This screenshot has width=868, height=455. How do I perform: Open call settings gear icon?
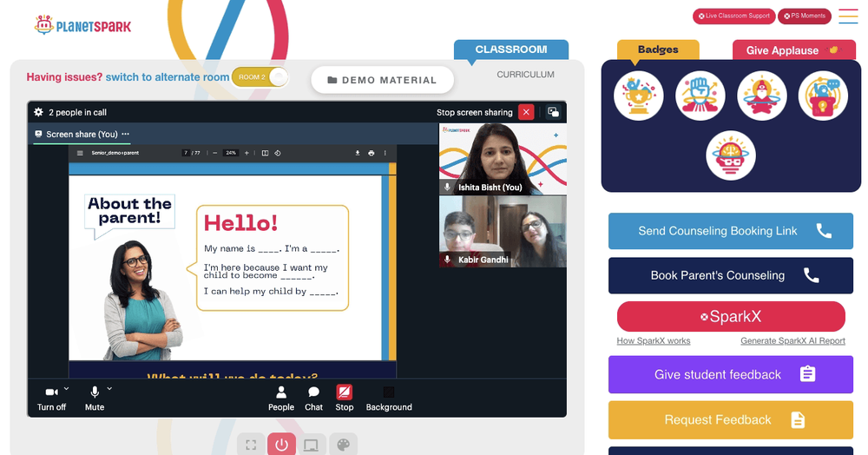click(x=38, y=112)
